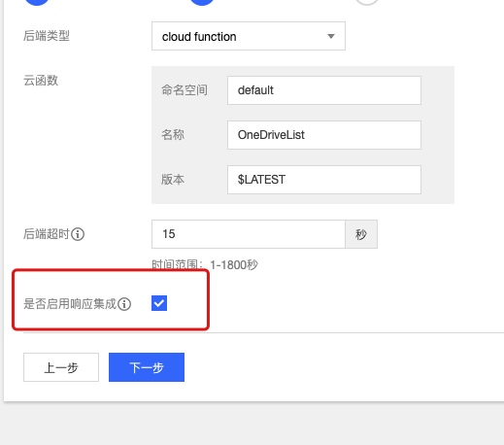Click the second blue step circle at top
The width and height of the screenshot is (504, 445).
pyautogui.click(x=202, y=2)
